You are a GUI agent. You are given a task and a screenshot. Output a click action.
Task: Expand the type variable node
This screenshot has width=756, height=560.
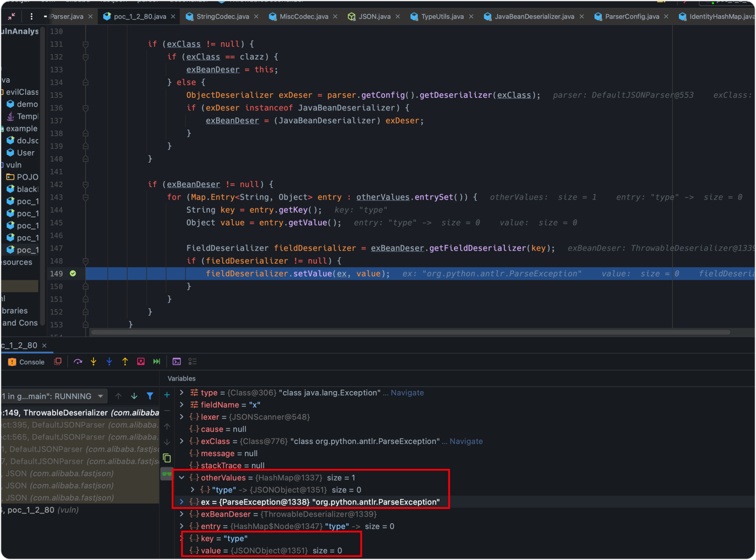(181, 393)
